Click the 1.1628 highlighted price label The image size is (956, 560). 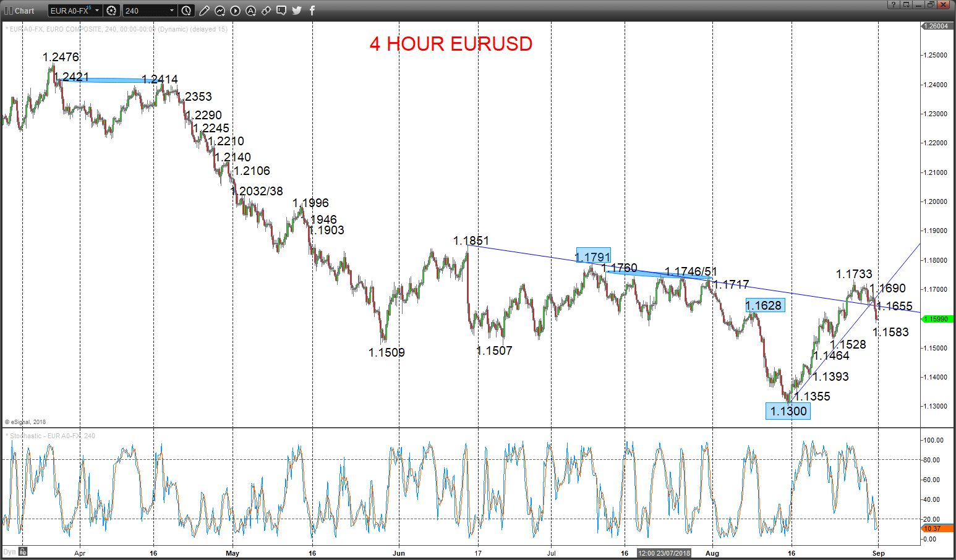[x=764, y=305]
